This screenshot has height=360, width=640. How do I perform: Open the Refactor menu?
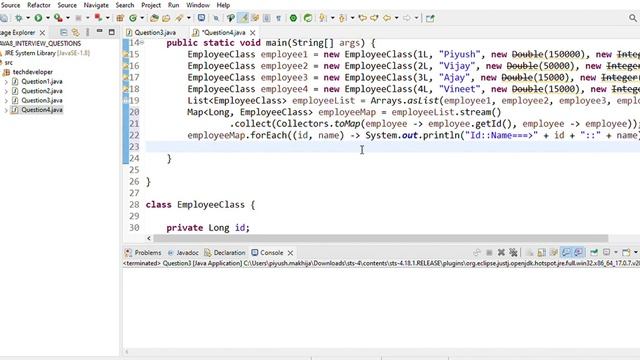coord(39,5)
